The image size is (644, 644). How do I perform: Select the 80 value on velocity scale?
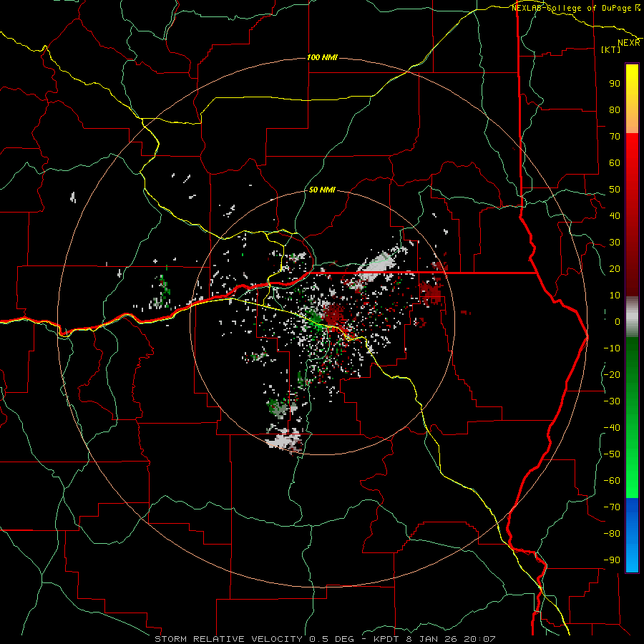click(615, 110)
